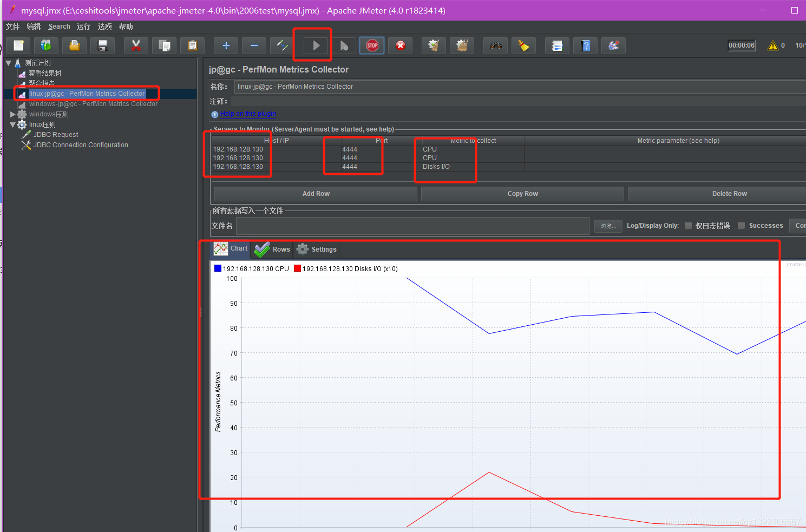Viewport: 806px width, 532px height.
Task: Click the Metric parameter column header
Action: pyautogui.click(x=665, y=141)
